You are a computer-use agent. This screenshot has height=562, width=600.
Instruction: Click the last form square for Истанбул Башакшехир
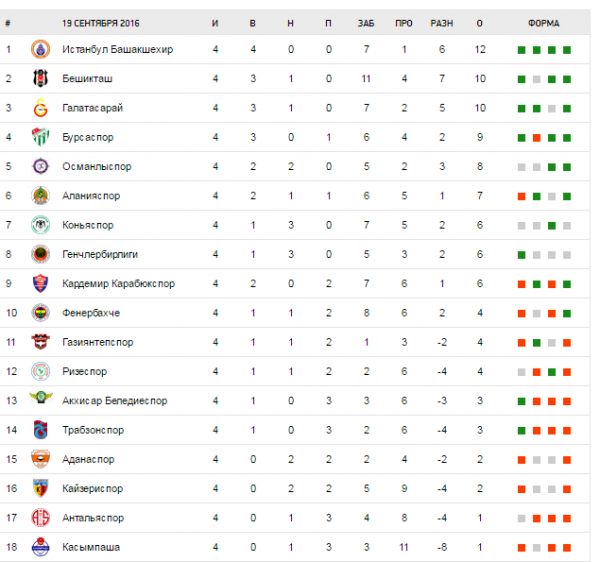coord(567,49)
